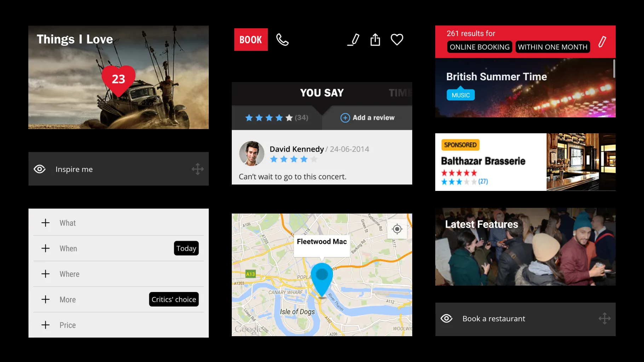The width and height of the screenshot is (644, 362).
Task: Expand the Where filter
Action: pyautogui.click(x=119, y=274)
